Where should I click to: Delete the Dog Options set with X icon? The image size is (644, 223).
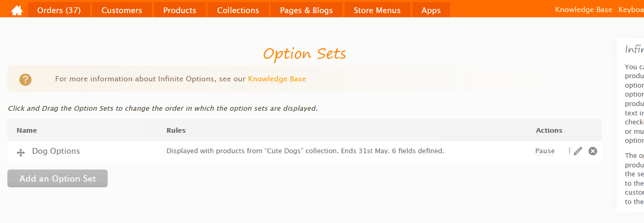pyautogui.click(x=593, y=151)
